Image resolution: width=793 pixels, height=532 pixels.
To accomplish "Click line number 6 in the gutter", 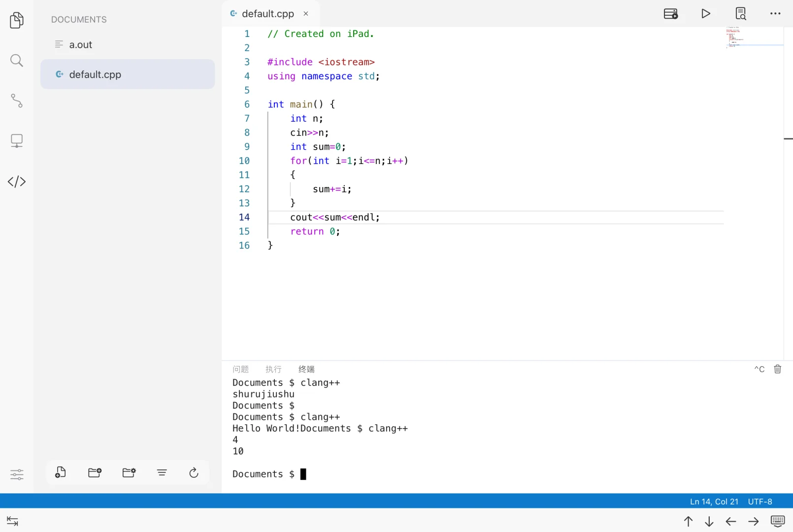I will [x=247, y=104].
